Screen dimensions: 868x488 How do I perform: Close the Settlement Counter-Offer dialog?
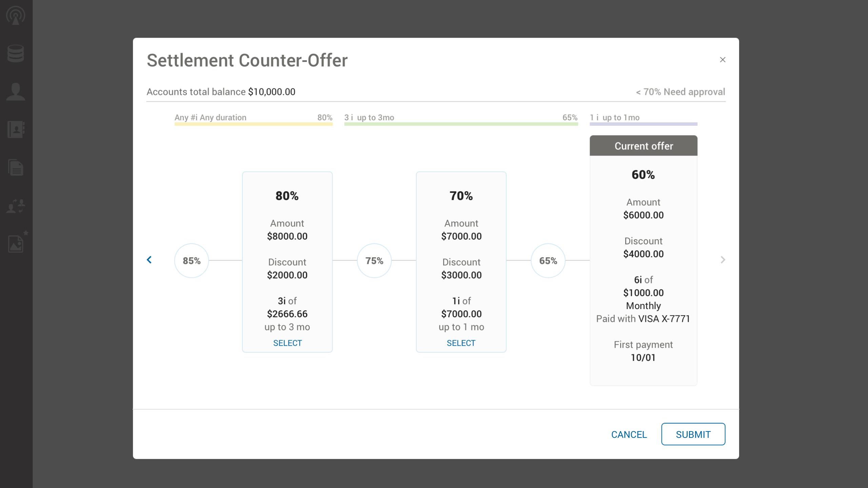[x=723, y=60]
